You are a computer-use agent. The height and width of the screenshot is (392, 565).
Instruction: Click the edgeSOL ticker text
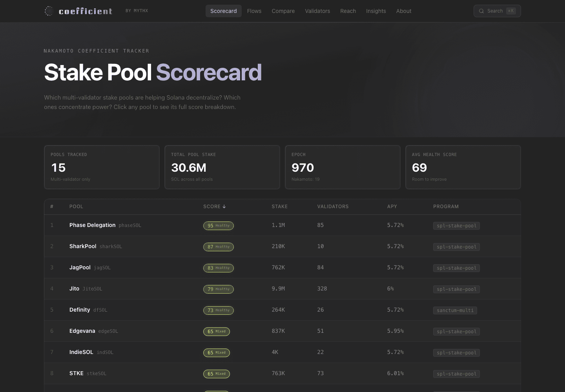click(x=108, y=331)
